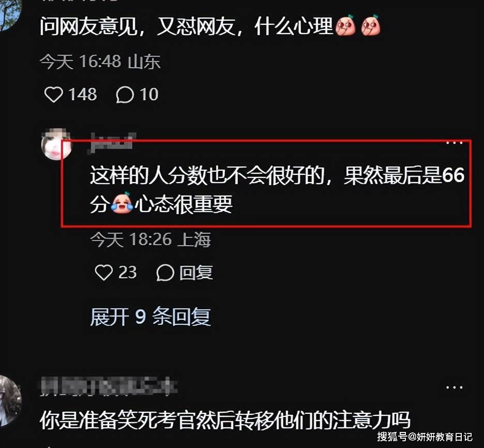Tap the crying-laughing emoji in reply
The image size is (484, 448).
click(122, 203)
